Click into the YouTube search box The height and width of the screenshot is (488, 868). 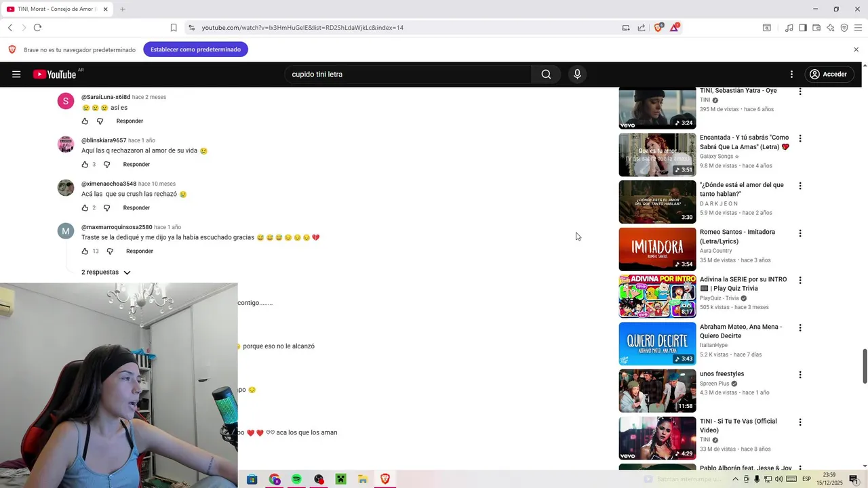[407, 75]
